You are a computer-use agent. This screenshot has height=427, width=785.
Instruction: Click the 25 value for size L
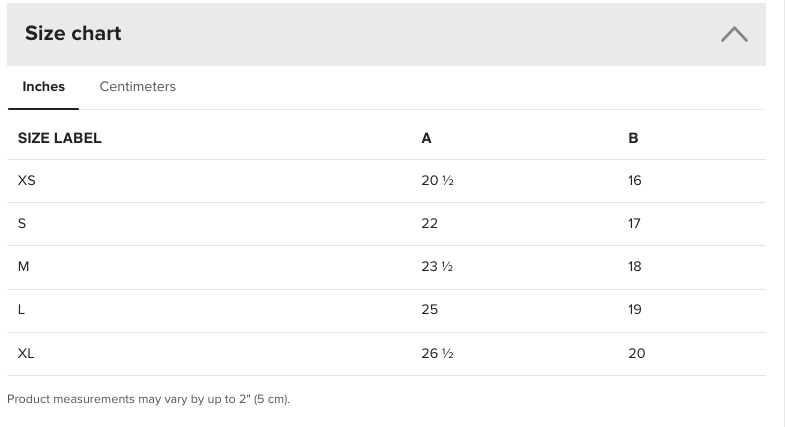(x=430, y=310)
